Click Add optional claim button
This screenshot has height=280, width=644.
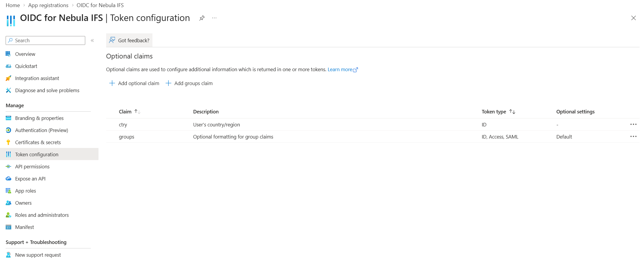point(134,83)
